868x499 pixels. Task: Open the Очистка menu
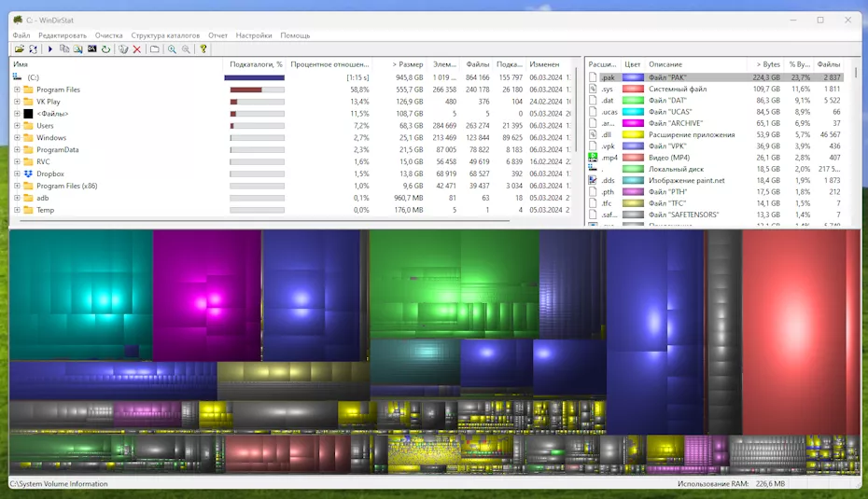[x=108, y=35]
